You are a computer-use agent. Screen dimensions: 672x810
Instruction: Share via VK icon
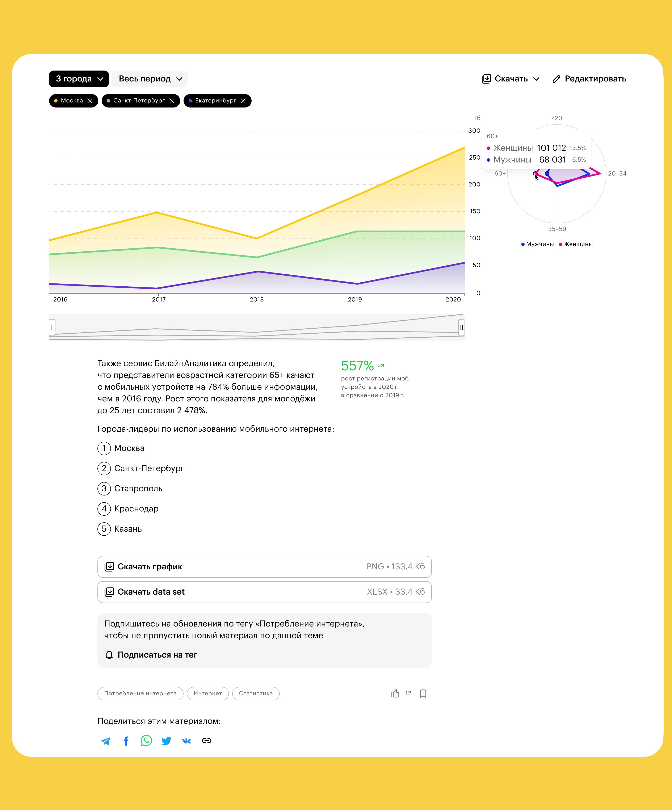186,741
